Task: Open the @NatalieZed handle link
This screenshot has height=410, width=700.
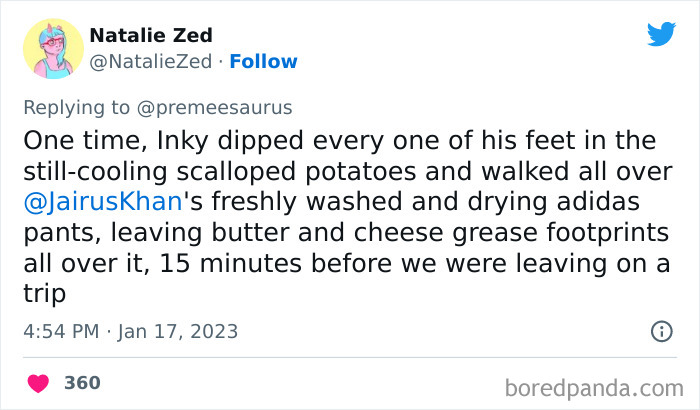Action: [x=150, y=62]
